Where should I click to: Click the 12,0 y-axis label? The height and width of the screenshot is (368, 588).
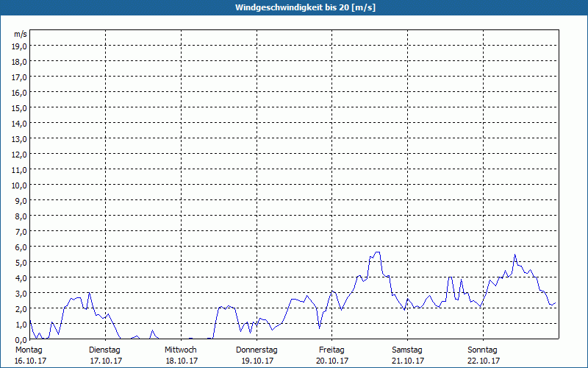(19, 155)
